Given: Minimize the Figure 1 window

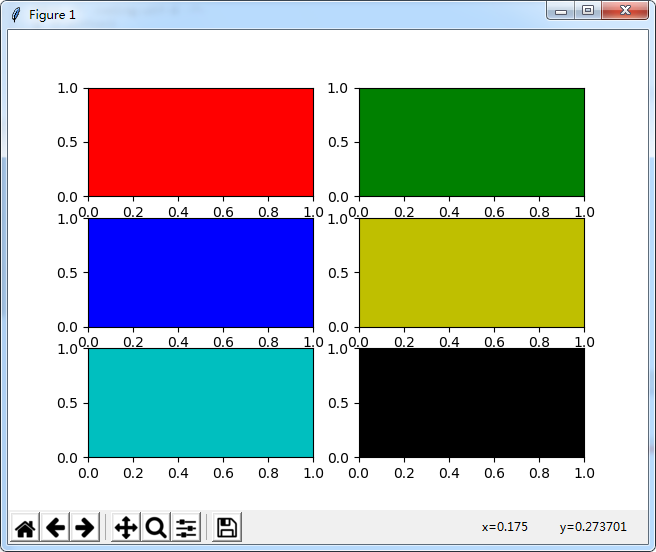Looking at the screenshot, I should pyautogui.click(x=561, y=11).
